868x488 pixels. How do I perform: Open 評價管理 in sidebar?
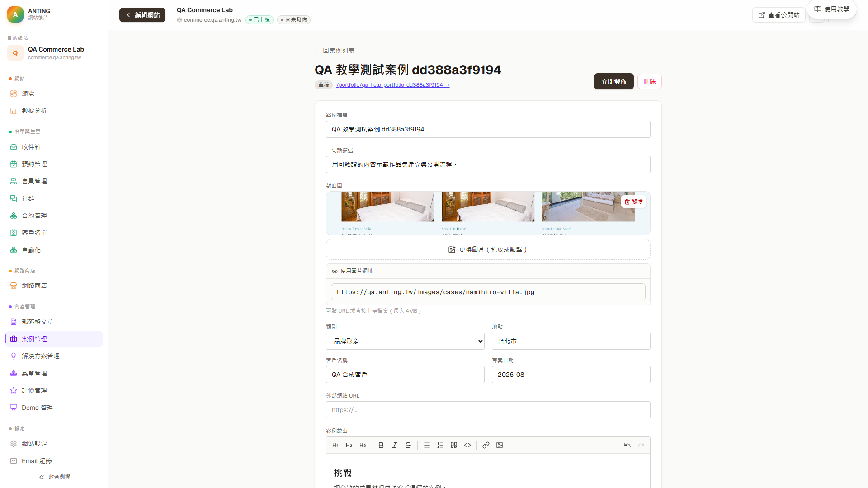click(x=54, y=390)
